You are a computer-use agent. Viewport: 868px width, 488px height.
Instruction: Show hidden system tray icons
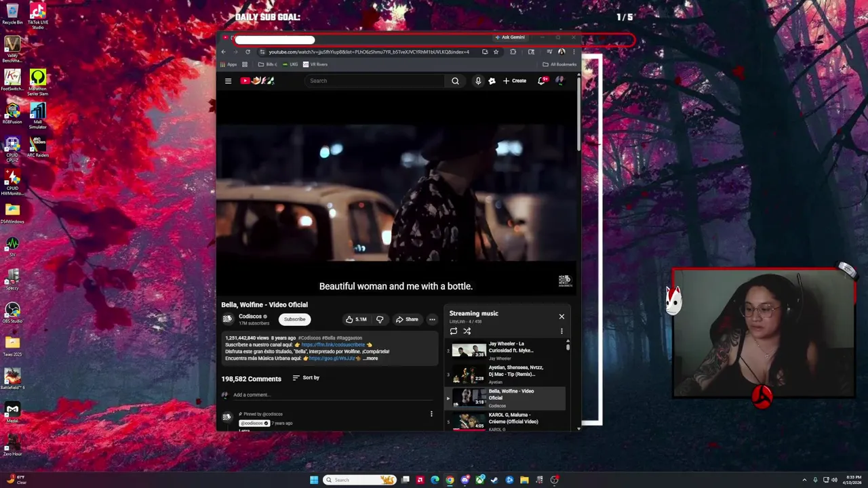(x=804, y=480)
